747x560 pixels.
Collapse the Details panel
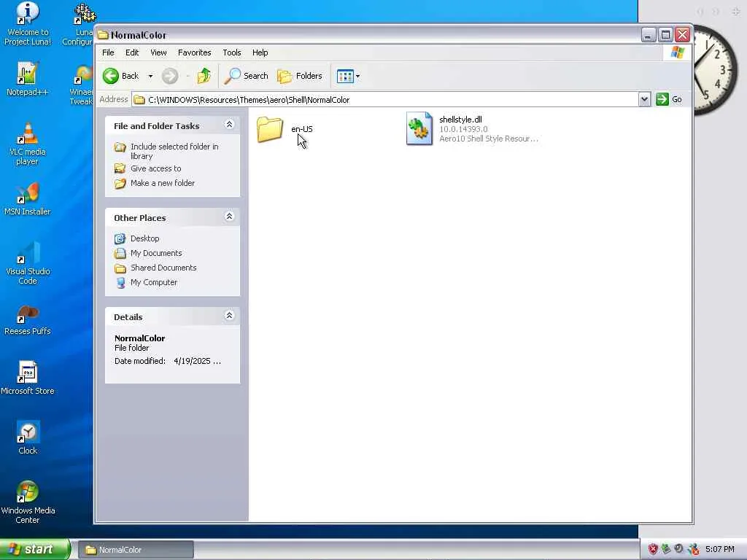(229, 316)
